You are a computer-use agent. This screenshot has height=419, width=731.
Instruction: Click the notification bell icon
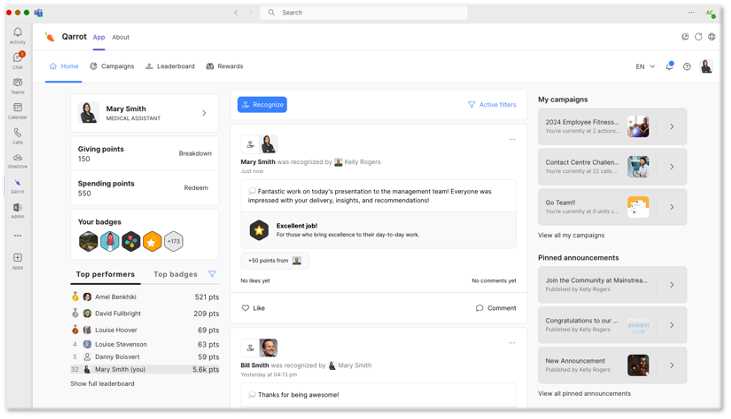tap(669, 66)
